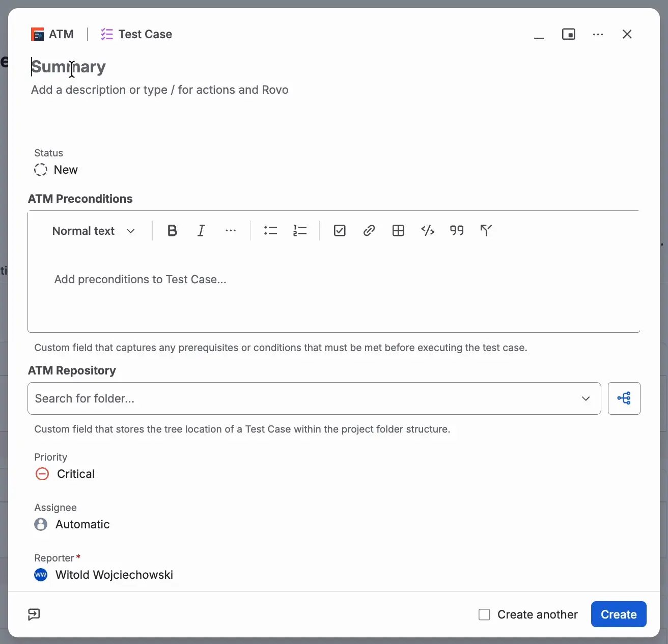Screen dimensions: 668x644
Task: Click the ATM project name
Action: point(61,34)
